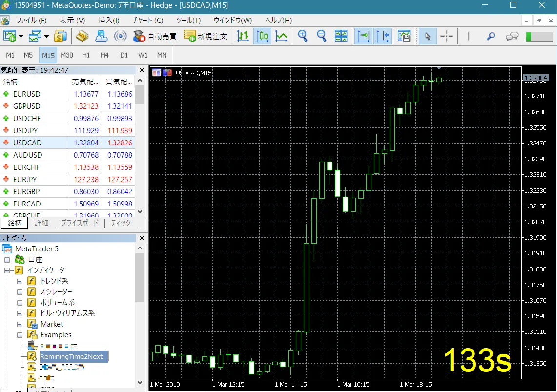Select the USDJPY symbol row
Screen dimensions: 557x392
(x=67, y=131)
